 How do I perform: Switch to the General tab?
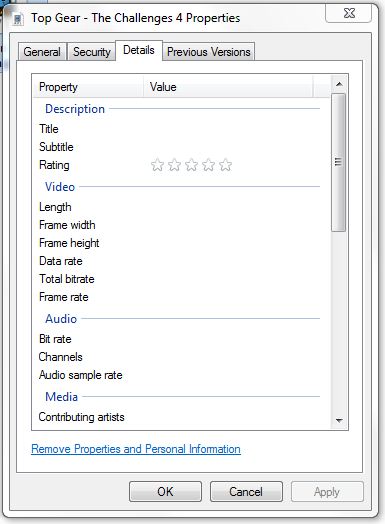pos(42,52)
